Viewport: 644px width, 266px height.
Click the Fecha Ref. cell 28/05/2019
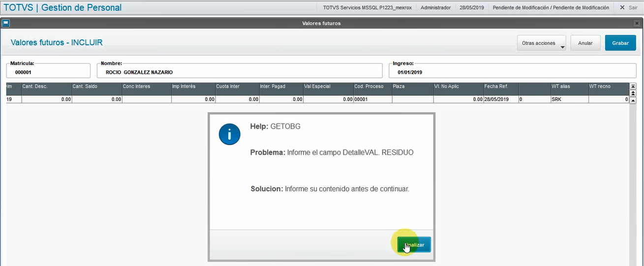coord(500,99)
